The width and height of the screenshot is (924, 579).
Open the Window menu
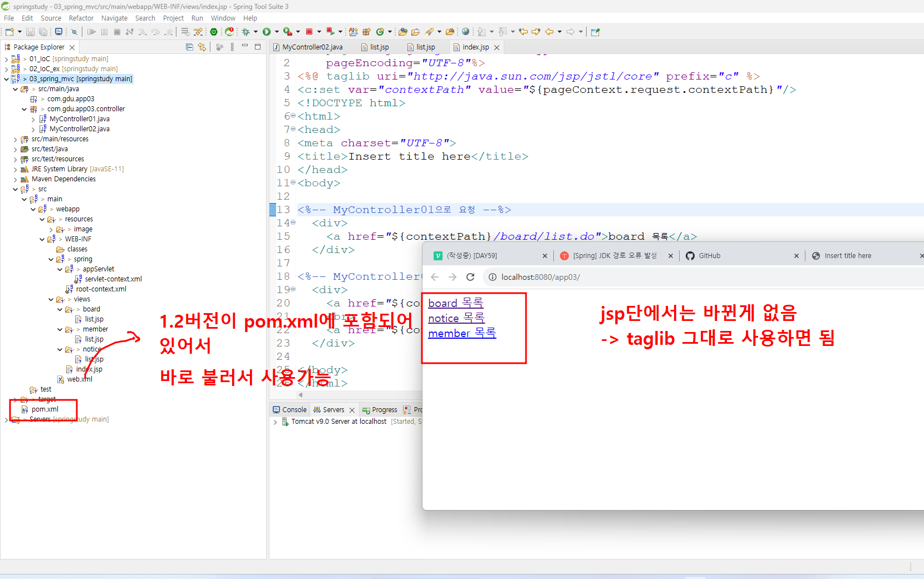pyautogui.click(x=223, y=18)
